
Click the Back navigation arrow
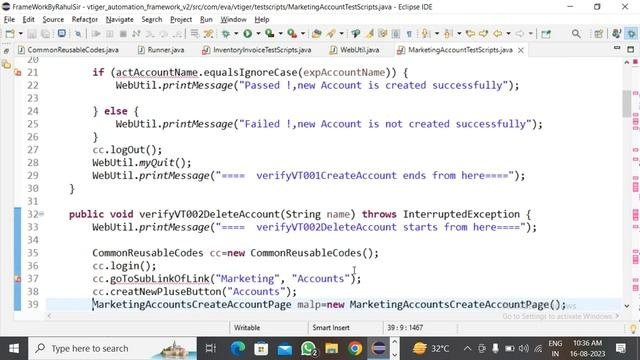pyautogui.click(x=498, y=34)
